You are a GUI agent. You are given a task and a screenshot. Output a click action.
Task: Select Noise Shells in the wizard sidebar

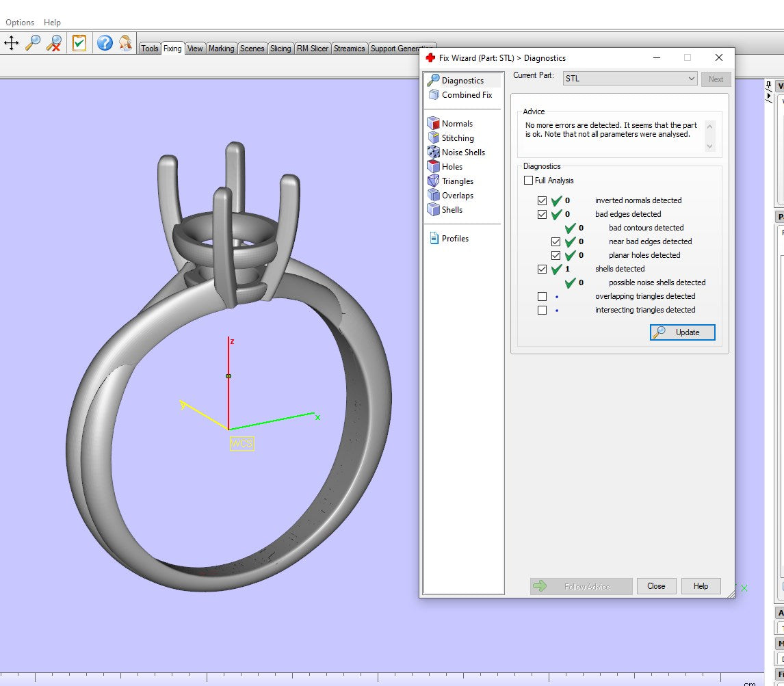point(462,153)
